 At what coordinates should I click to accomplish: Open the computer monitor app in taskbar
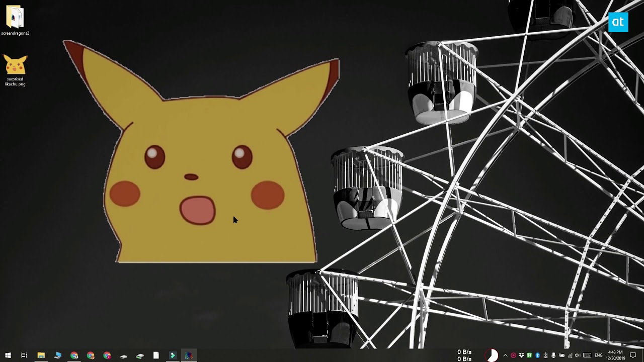[x=57, y=355]
